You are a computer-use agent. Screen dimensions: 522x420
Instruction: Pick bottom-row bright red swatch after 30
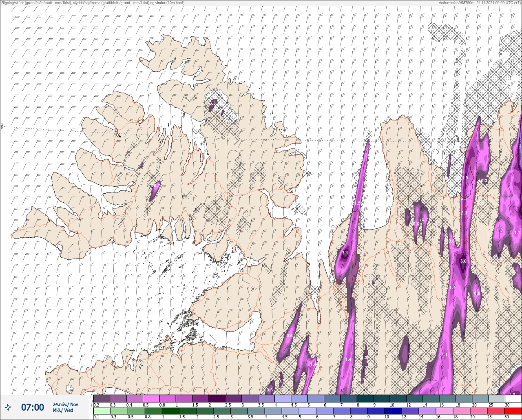(513, 411)
